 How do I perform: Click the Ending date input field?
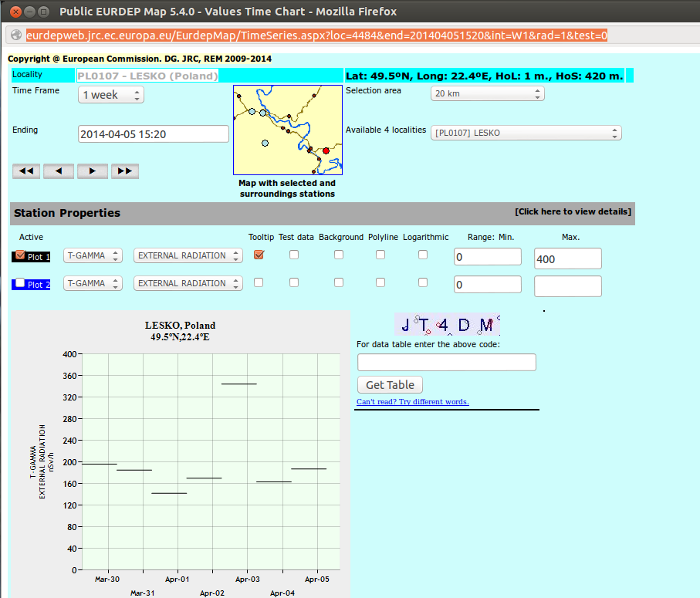coord(154,134)
